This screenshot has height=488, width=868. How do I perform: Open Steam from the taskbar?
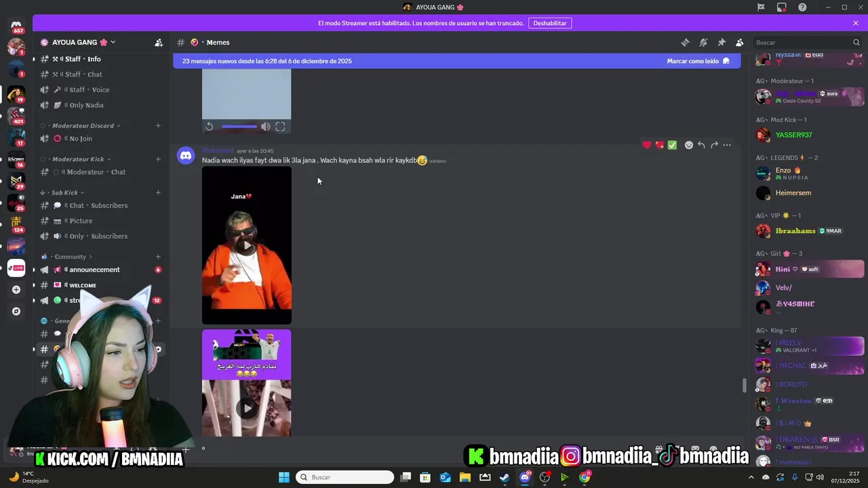[505, 477]
